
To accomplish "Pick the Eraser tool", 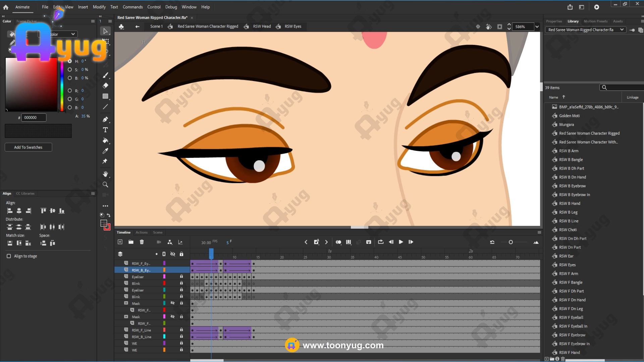I will (x=105, y=86).
